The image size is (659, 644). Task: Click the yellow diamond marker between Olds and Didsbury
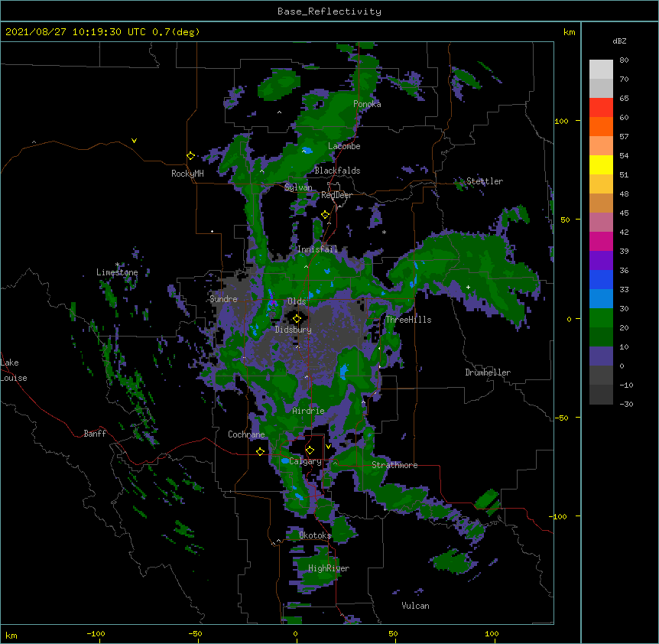[297, 319]
